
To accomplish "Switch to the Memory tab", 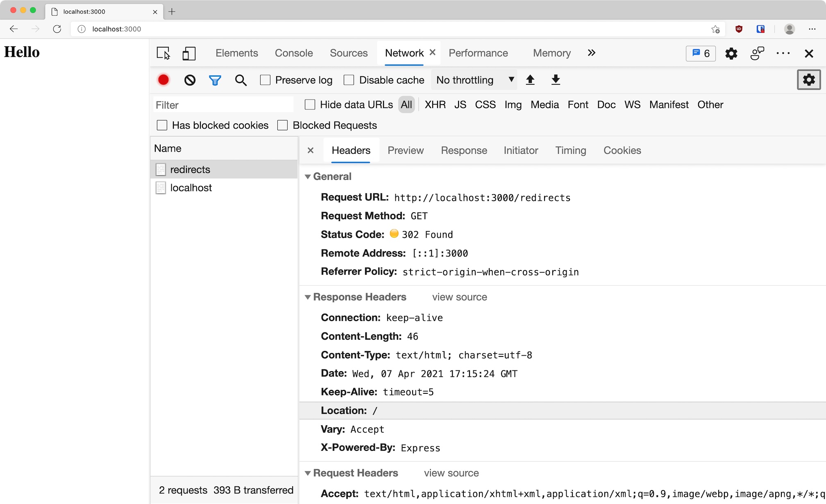I will (551, 53).
